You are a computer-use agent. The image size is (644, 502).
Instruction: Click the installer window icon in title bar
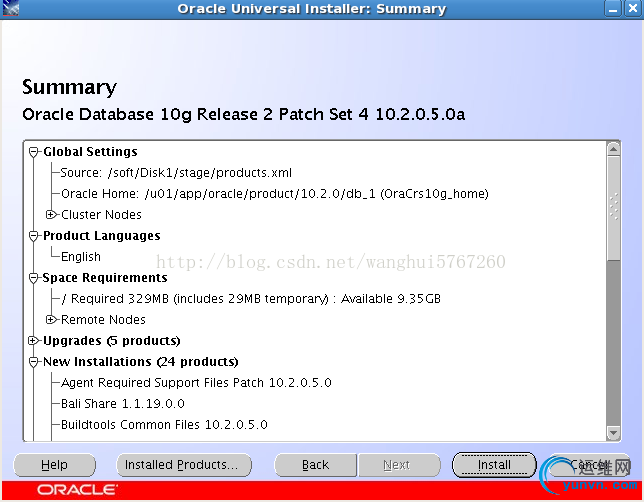(10, 8)
